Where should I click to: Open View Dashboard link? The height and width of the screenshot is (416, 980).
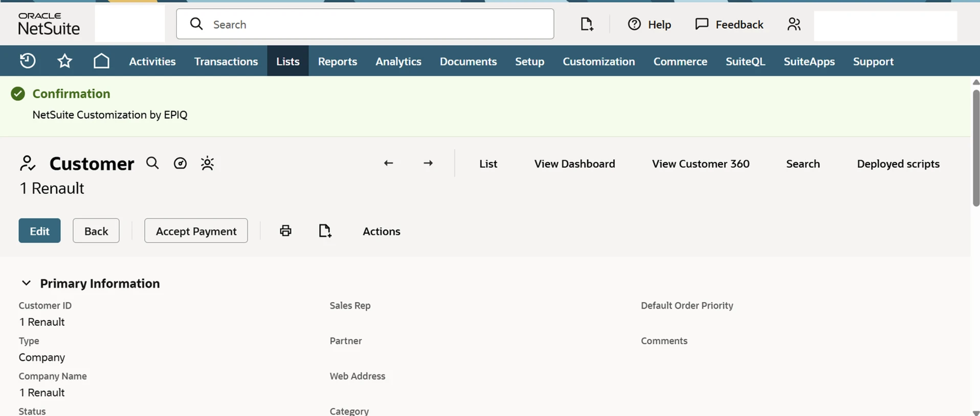click(574, 164)
